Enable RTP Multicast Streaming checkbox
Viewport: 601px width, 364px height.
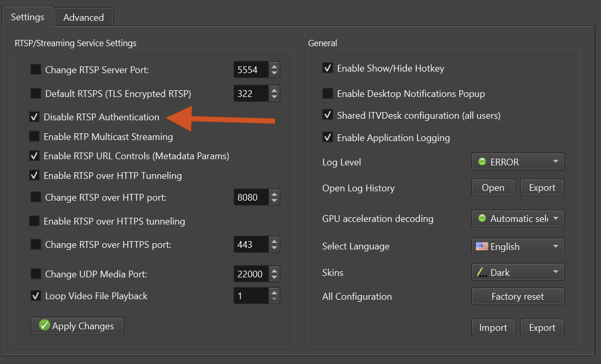coord(34,137)
